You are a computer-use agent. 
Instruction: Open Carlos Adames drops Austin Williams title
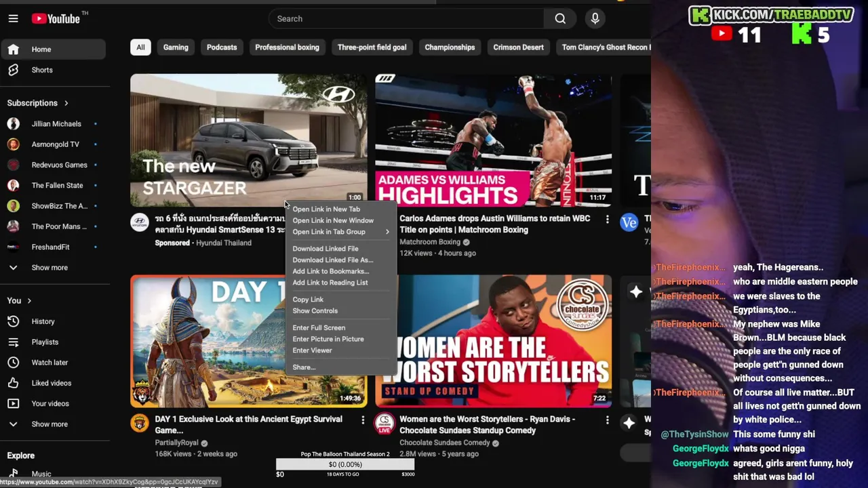(495, 224)
